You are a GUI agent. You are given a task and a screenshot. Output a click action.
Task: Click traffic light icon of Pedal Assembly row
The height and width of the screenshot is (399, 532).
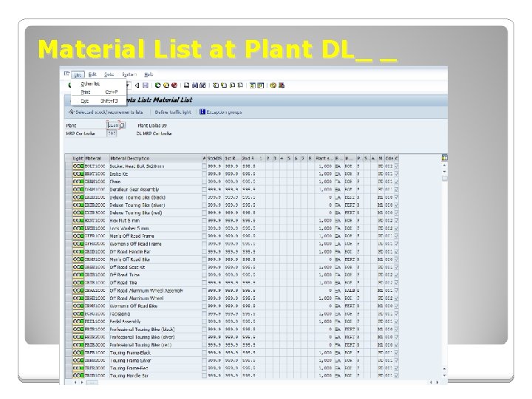pos(78,321)
